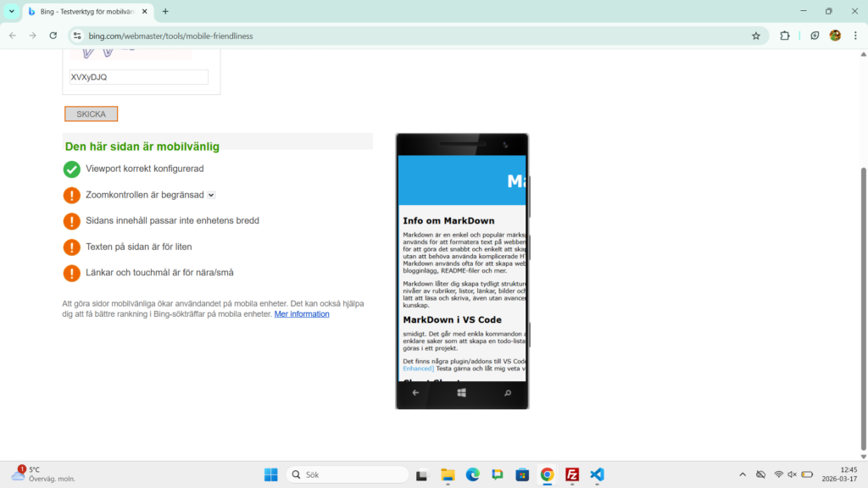Open the Chrome three-dot menu
868x488 pixels.
coord(855,36)
